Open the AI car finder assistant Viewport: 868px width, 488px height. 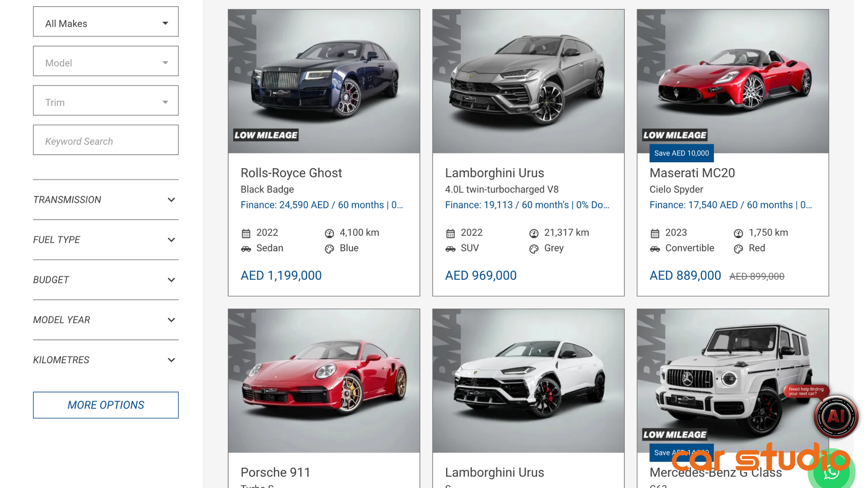point(836,417)
